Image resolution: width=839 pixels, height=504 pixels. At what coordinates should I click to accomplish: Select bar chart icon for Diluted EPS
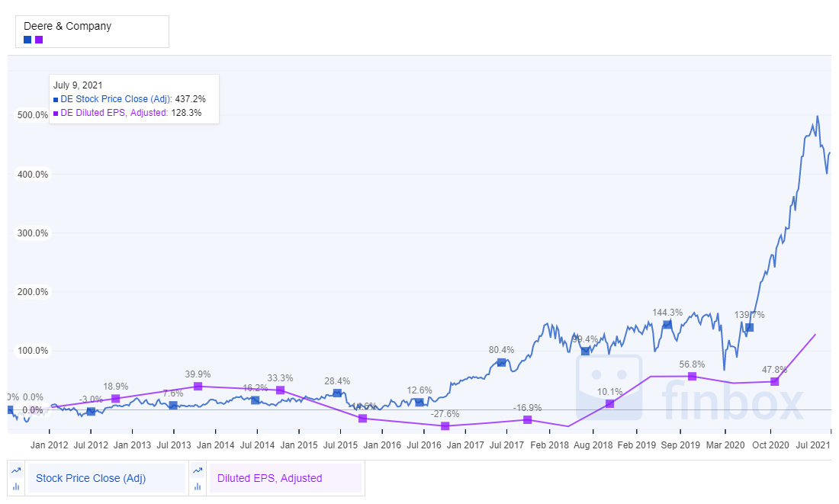(198, 486)
